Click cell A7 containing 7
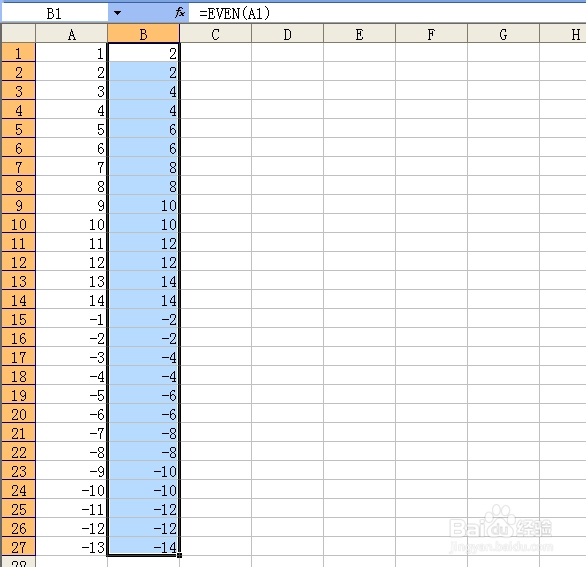The height and width of the screenshot is (567, 586). coord(71,167)
